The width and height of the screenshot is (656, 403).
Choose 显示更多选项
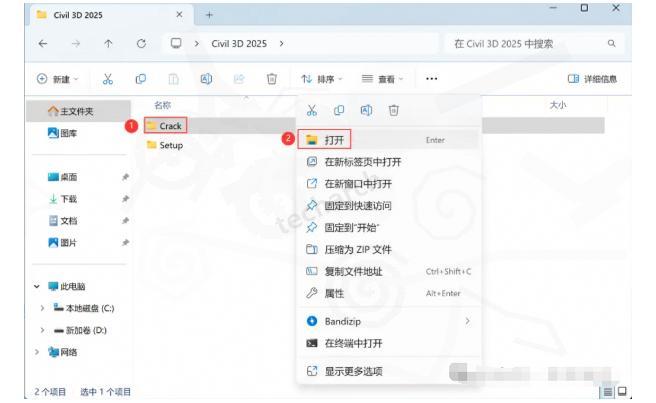point(389,371)
